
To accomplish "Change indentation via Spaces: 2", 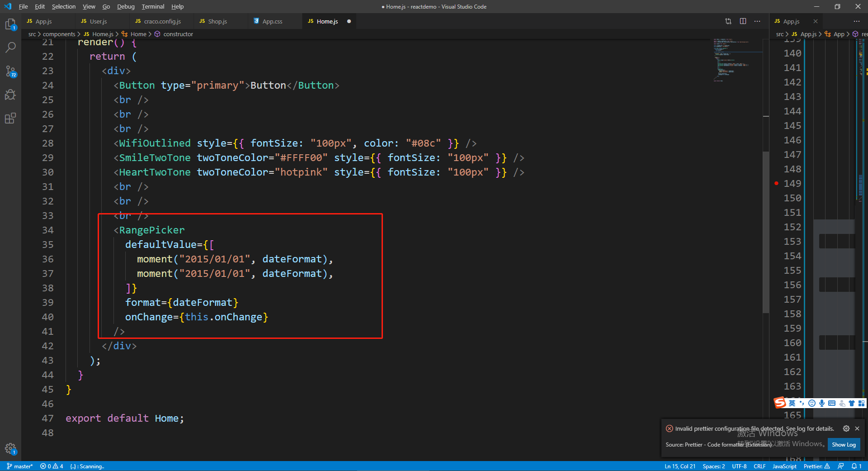I will [714, 466].
